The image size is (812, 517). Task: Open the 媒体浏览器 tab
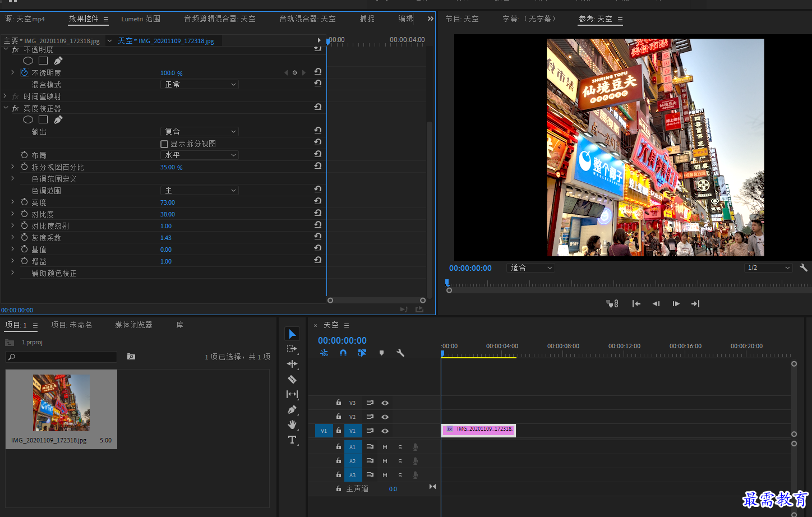[x=133, y=325]
